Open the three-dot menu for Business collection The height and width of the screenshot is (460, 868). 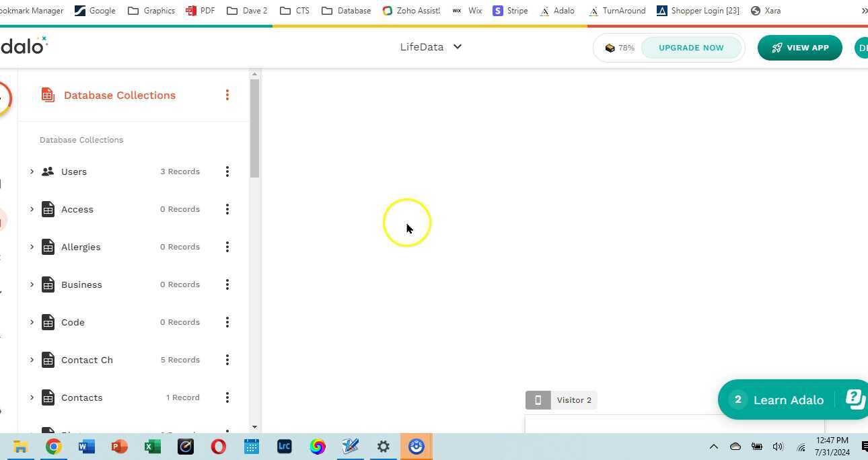[227, 284]
